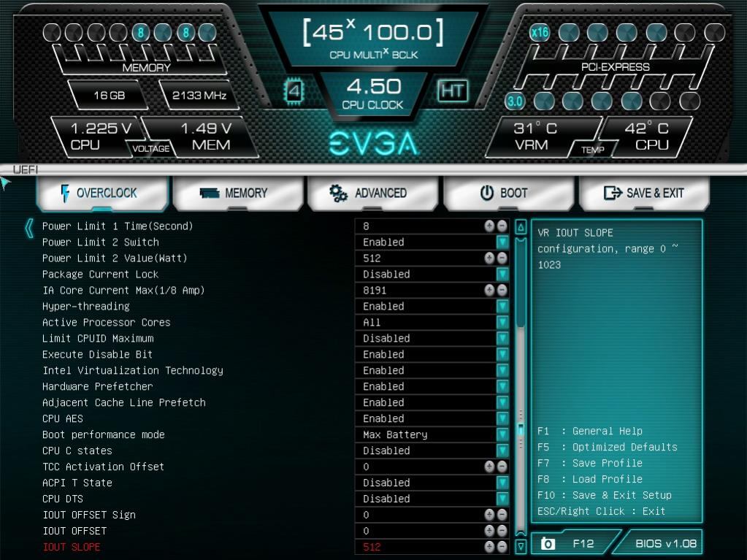Open Active Processor Cores dropdown
This screenshot has height=560, width=747.
pos(502,323)
